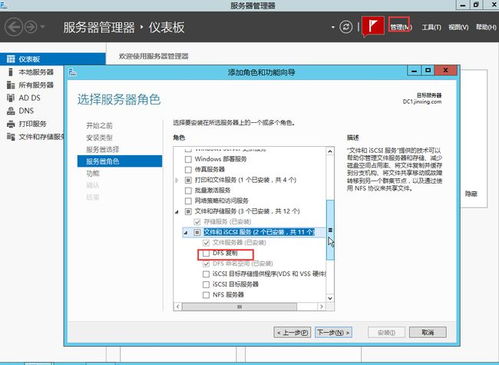Enable the Windows 部署服务 checkbox
Screen dimensions: 499x365
(188, 159)
